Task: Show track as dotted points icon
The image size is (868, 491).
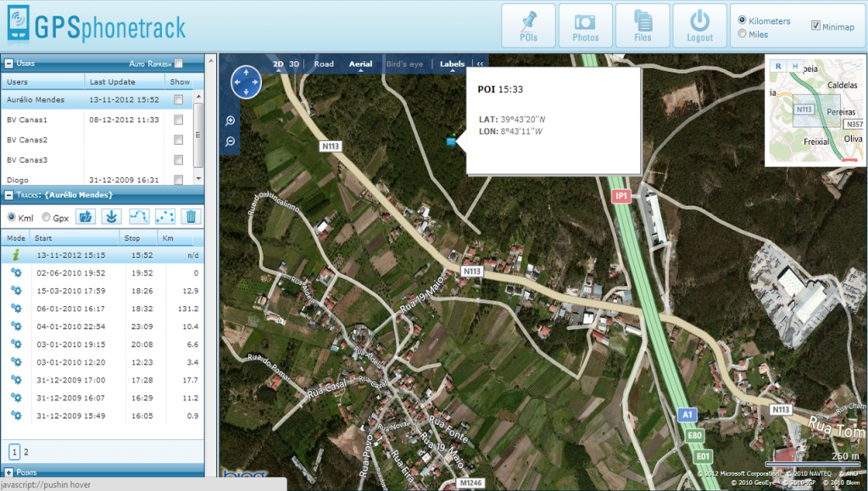Action: pos(165,217)
